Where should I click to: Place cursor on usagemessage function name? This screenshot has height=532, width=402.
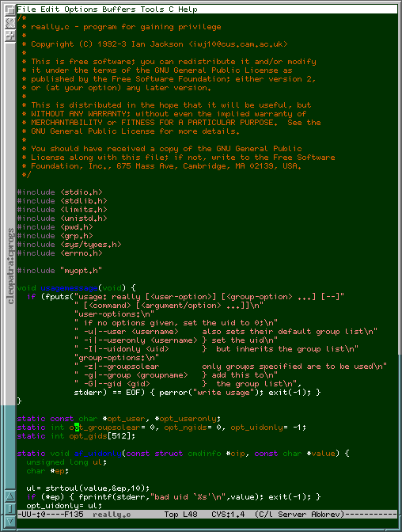click(x=69, y=288)
